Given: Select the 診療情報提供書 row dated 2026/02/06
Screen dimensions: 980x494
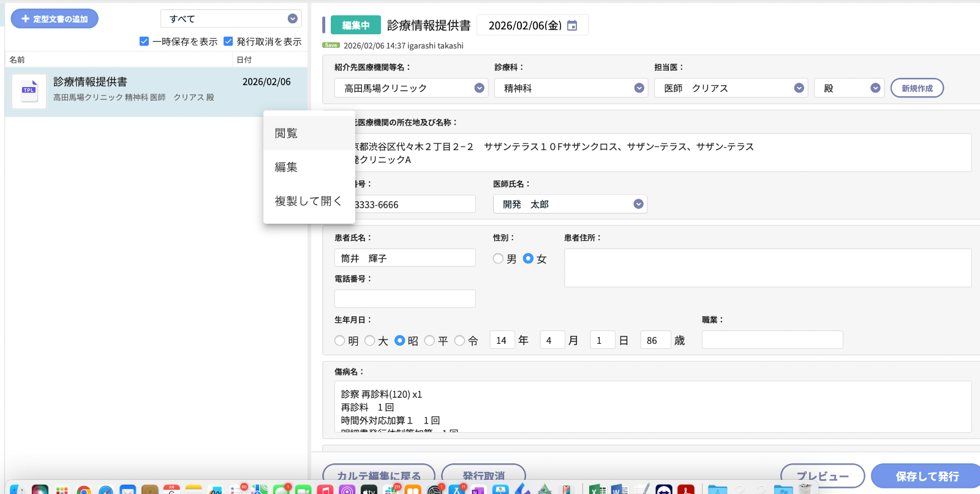Looking at the screenshot, I should (156, 91).
